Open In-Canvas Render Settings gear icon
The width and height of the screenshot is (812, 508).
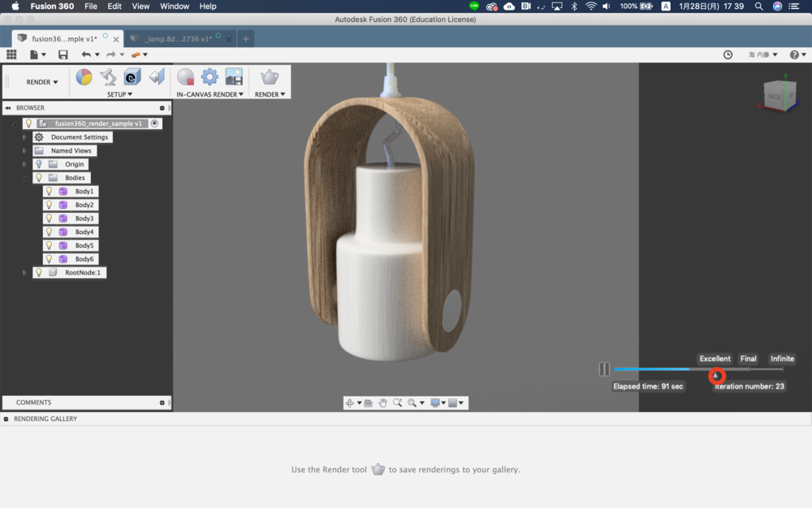209,77
